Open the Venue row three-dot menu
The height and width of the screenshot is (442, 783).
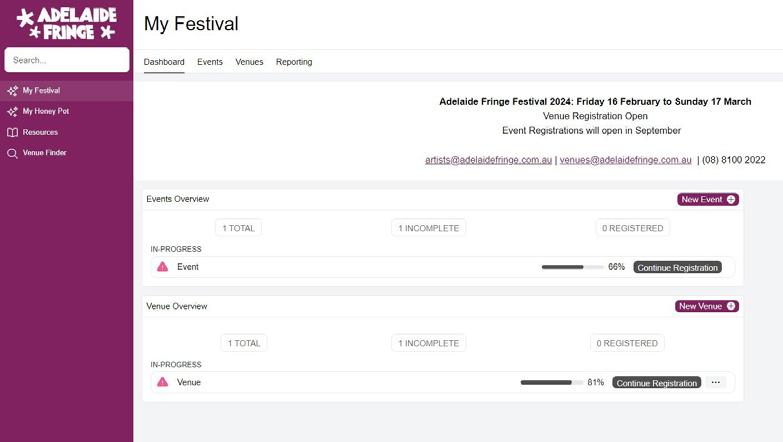(716, 382)
